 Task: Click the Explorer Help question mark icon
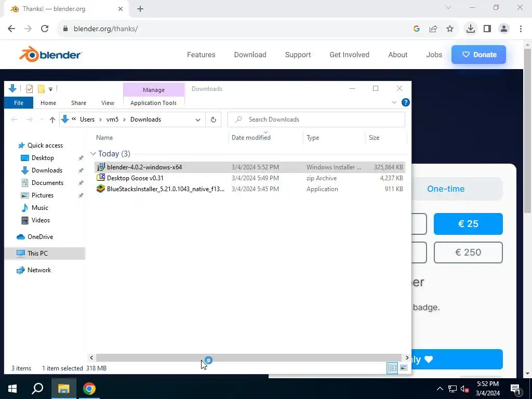pos(405,102)
